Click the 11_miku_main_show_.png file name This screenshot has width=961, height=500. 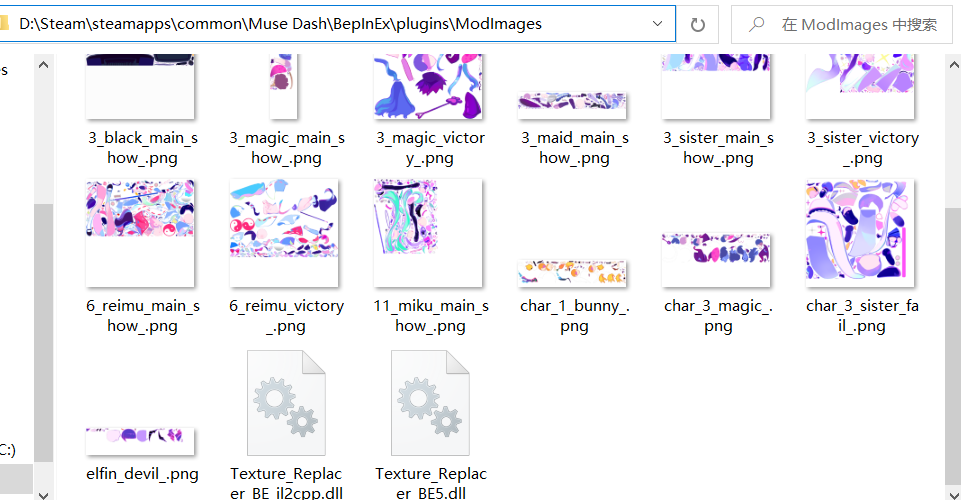[x=430, y=316]
